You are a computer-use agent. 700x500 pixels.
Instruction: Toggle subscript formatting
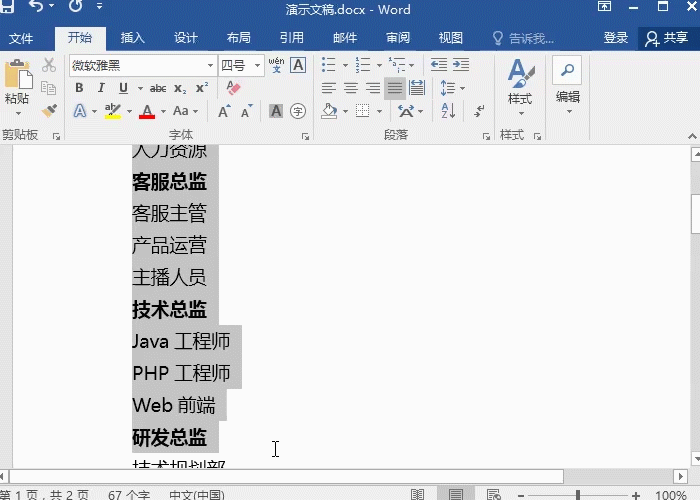click(x=180, y=88)
